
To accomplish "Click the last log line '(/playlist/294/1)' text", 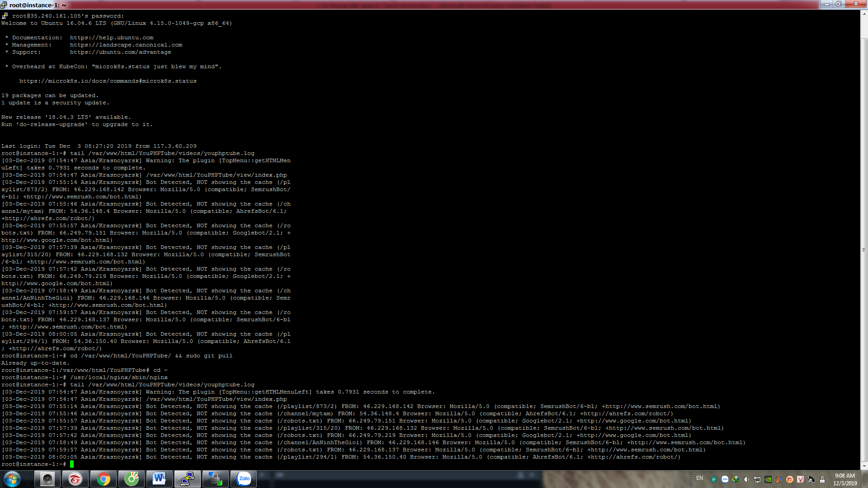I will pos(307,457).
